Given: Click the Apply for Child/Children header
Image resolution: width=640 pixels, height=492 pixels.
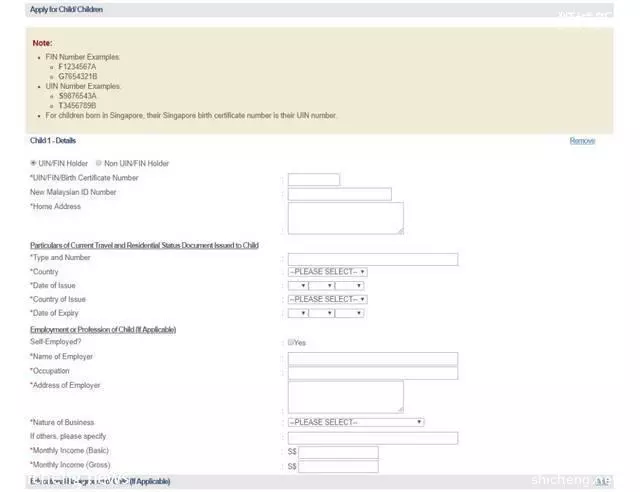Looking at the screenshot, I should pyautogui.click(x=66, y=9).
